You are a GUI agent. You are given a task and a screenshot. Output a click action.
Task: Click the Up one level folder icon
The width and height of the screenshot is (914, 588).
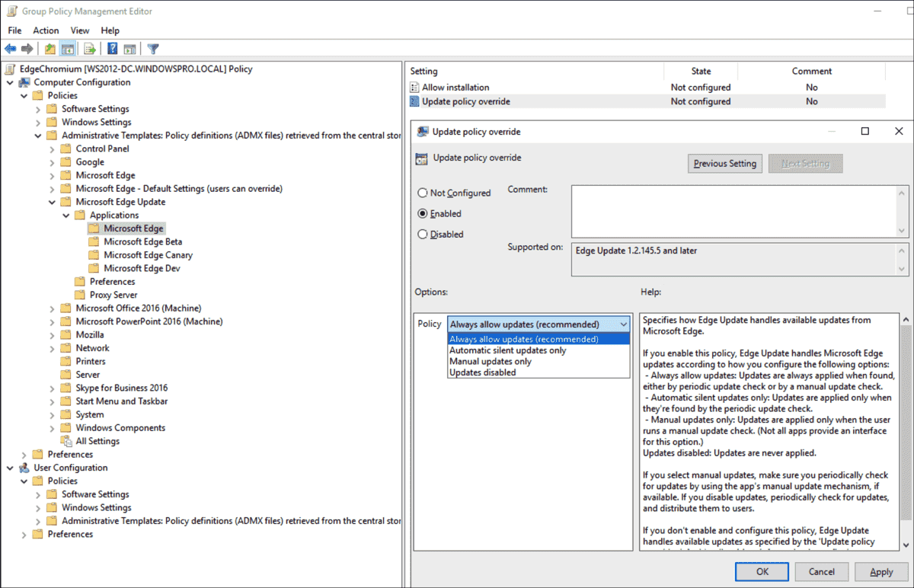click(50, 49)
